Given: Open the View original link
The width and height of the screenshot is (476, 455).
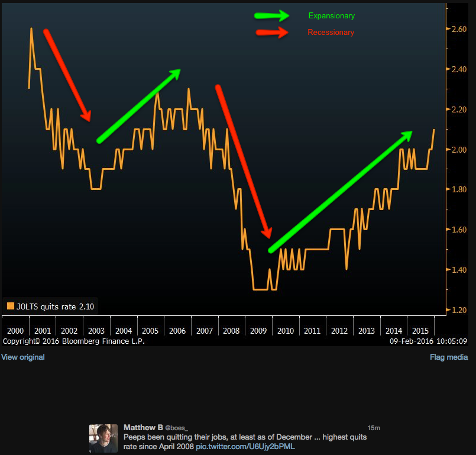Looking at the screenshot, I should 23,357.
